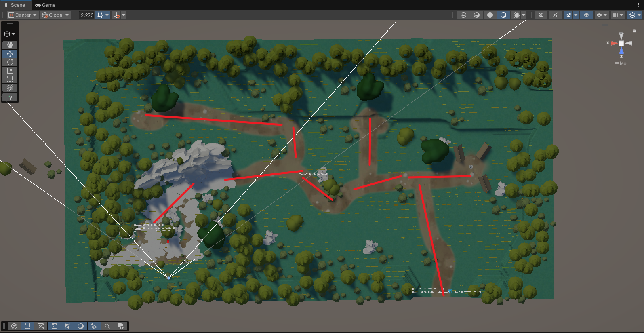The width and height of the screenshot is (644, 333).
Task: Open the scene view more options menu
Action: (x=638, y=5)
